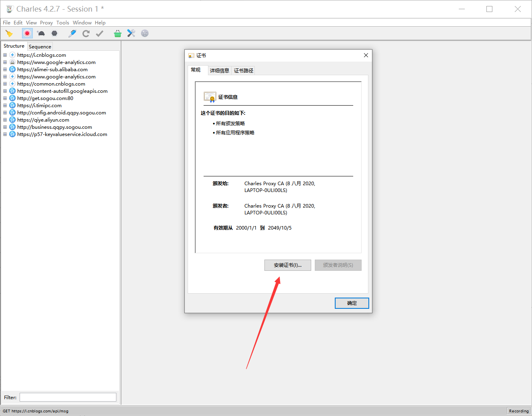Expand business.qqpy.sogou.com node
Viewport: 532px width, 416px height.
(5, 127)
